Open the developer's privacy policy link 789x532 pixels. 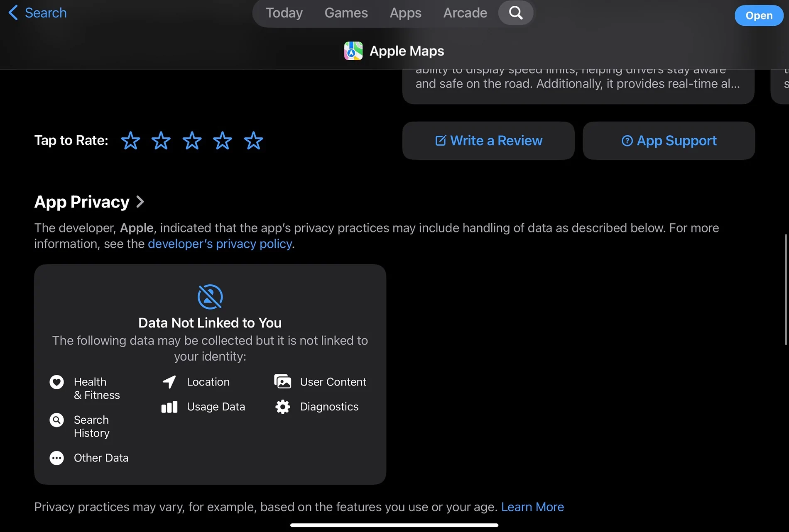click(x=220, y=244)
